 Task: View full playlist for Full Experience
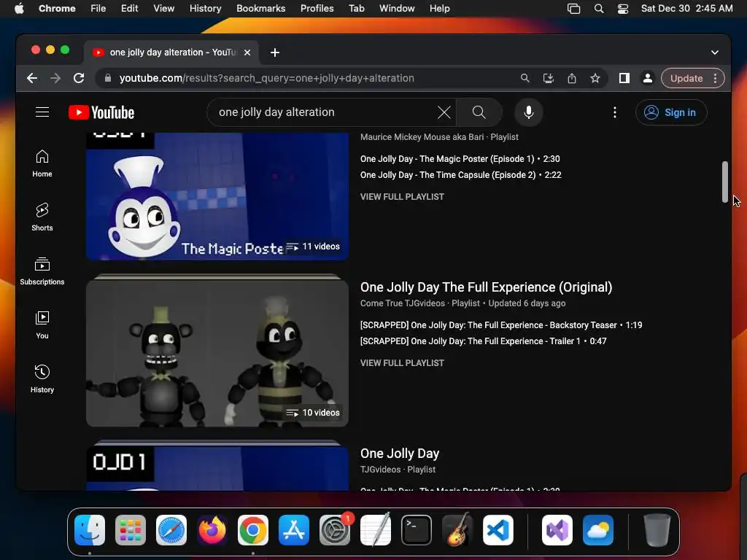point(402,363)
